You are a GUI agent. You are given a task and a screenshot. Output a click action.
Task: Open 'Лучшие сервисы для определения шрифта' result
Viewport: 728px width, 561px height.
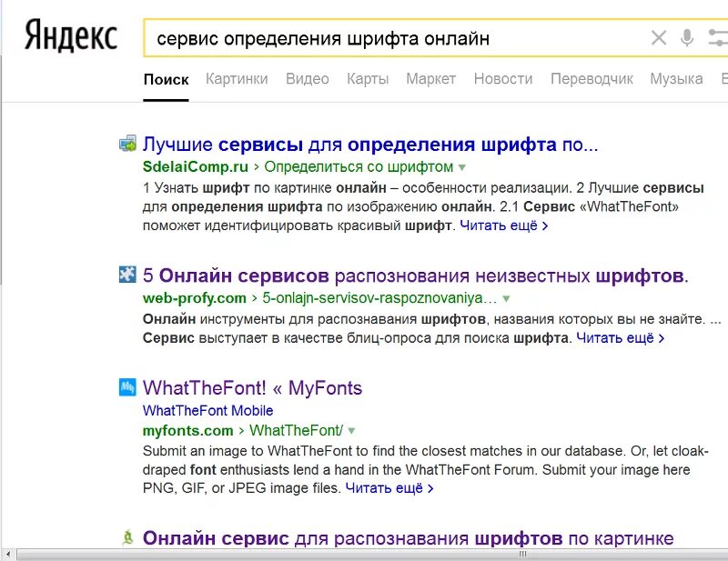[370, 145]
